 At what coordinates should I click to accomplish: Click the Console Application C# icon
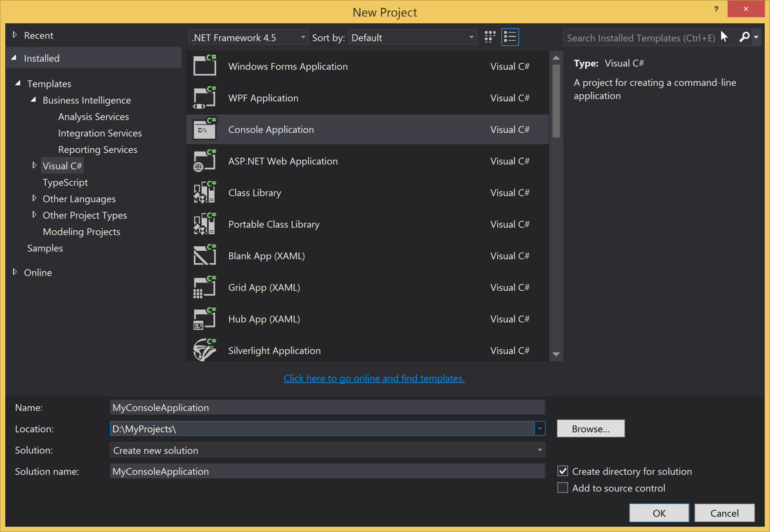pyautogui.click(x=204, y=129)
